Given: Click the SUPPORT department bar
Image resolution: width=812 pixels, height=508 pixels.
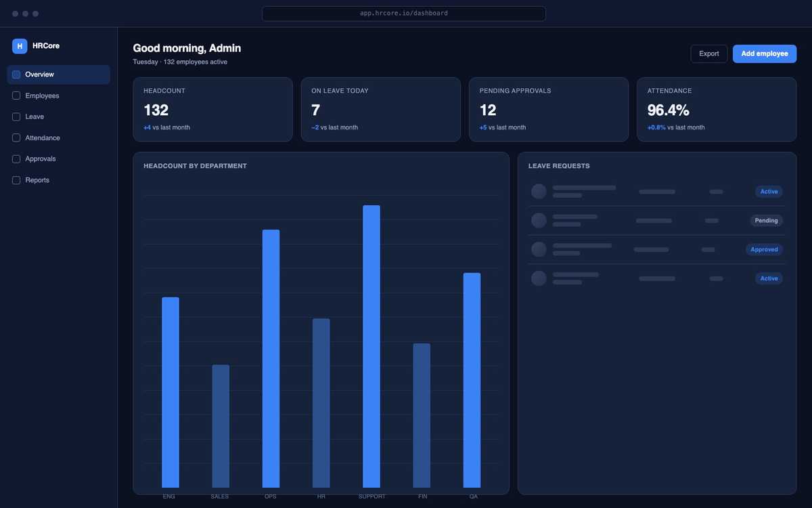Looking at the screenshot, I should pos(371,346).
